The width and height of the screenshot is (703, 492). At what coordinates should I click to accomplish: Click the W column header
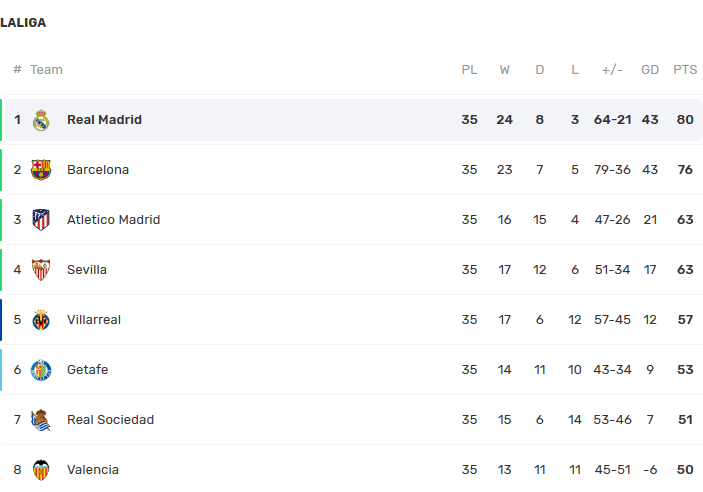[504, 70]
